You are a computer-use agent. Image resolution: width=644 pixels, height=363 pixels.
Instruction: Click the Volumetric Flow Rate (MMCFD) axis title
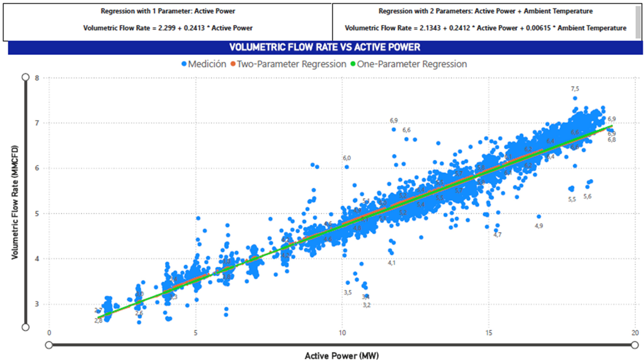coord(15,203)
